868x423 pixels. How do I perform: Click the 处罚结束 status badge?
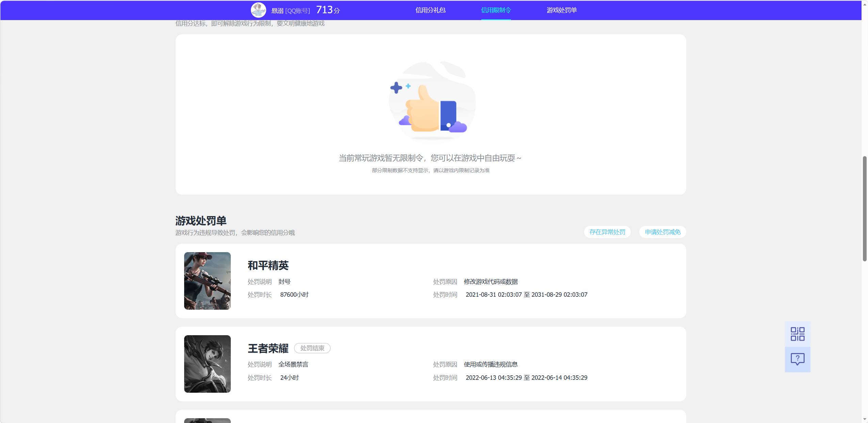pos(312,348)
